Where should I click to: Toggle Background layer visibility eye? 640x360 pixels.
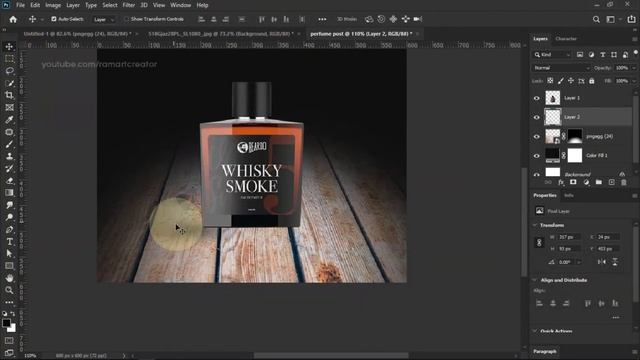(536, 174)
